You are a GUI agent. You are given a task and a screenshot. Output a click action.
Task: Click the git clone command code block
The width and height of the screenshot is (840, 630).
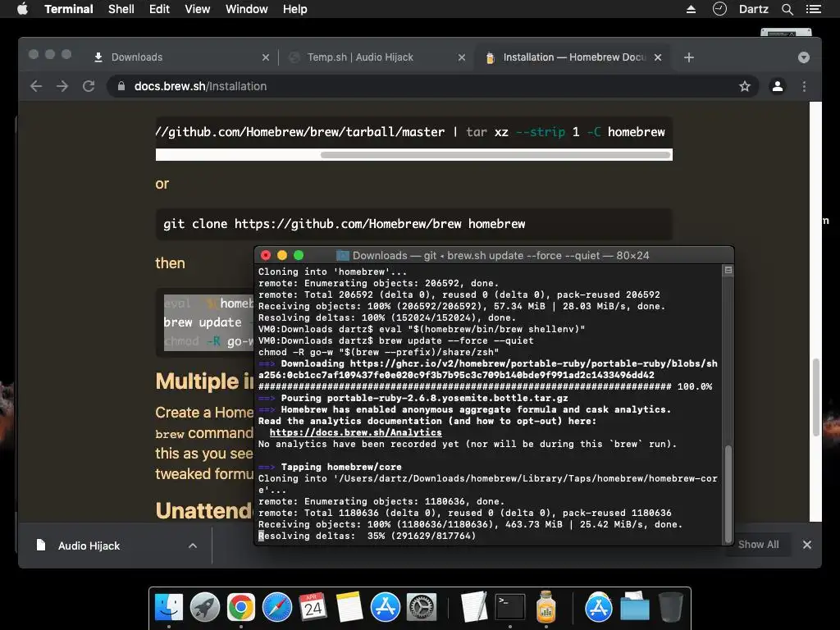point(413,224)
